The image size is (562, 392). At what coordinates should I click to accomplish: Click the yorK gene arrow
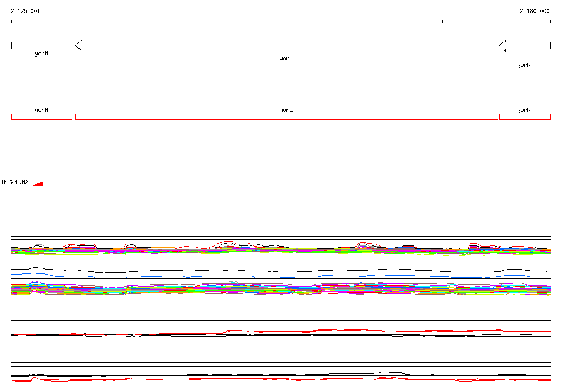point(525,46)
